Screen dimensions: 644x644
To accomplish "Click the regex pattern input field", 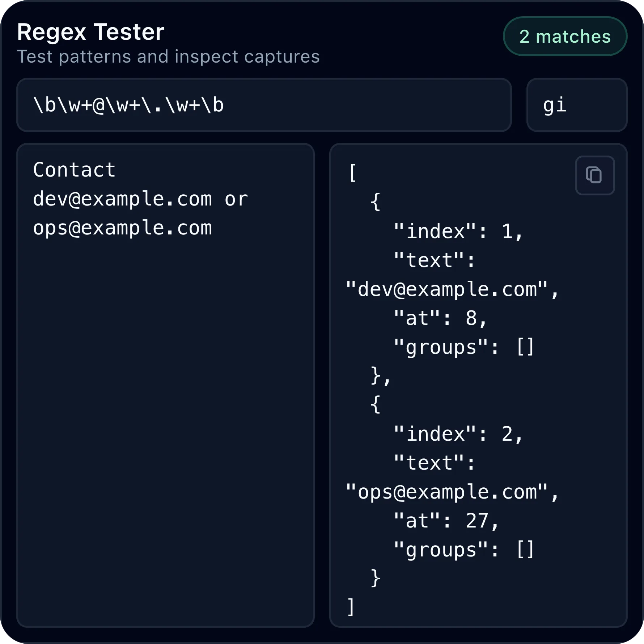I will (x=264, y=105).
